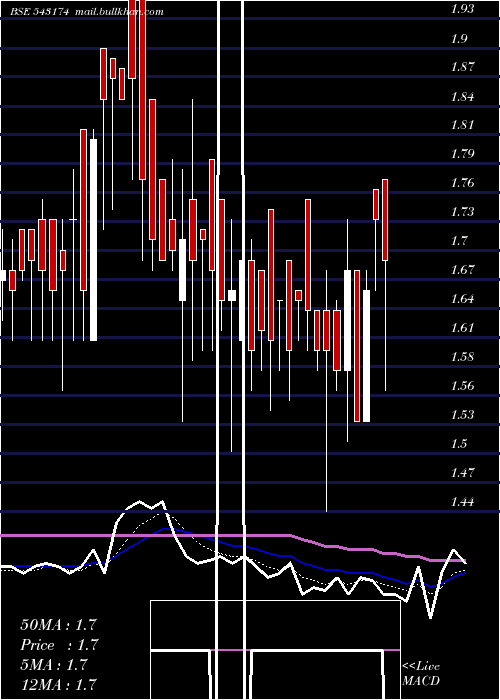The height and width of the screenshot is (700, 500).
Task: Click the 1.9 price axis label
Action: pos(459,38)
